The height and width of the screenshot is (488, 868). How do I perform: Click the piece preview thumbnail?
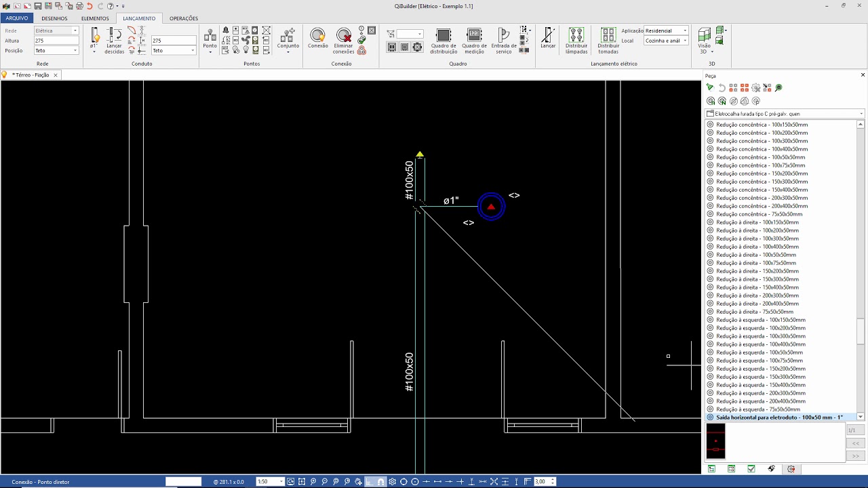point(715,441)
